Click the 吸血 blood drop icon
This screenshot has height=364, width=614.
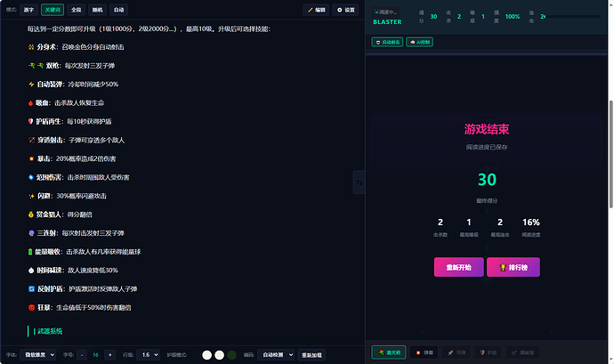(x=30, y=103)
